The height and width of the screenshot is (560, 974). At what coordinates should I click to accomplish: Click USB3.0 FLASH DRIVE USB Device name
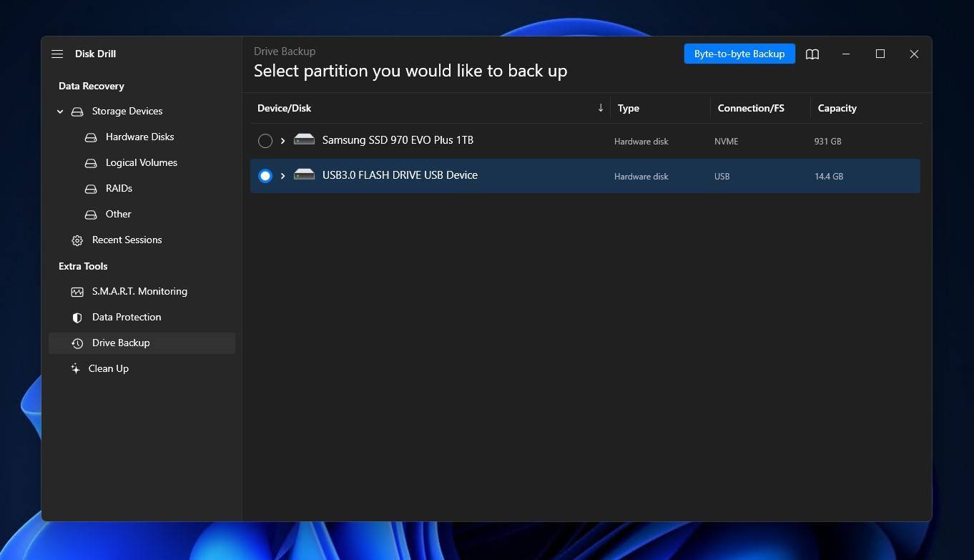point(400,175)
